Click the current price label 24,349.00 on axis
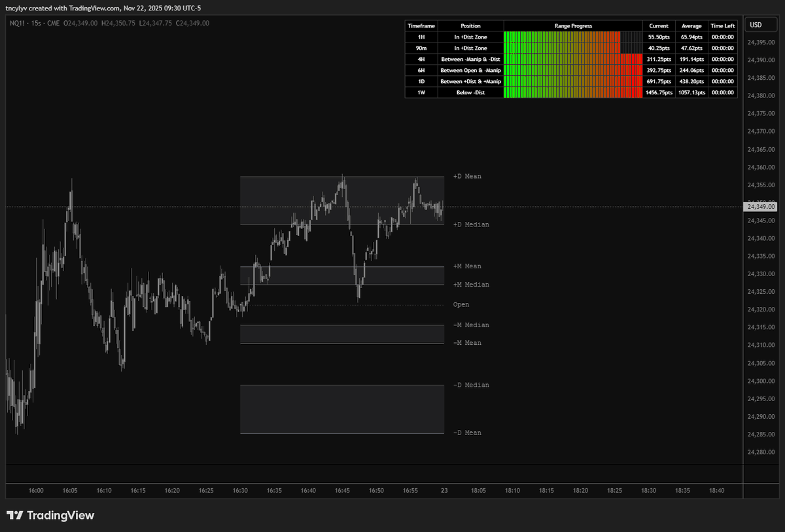 760,207
